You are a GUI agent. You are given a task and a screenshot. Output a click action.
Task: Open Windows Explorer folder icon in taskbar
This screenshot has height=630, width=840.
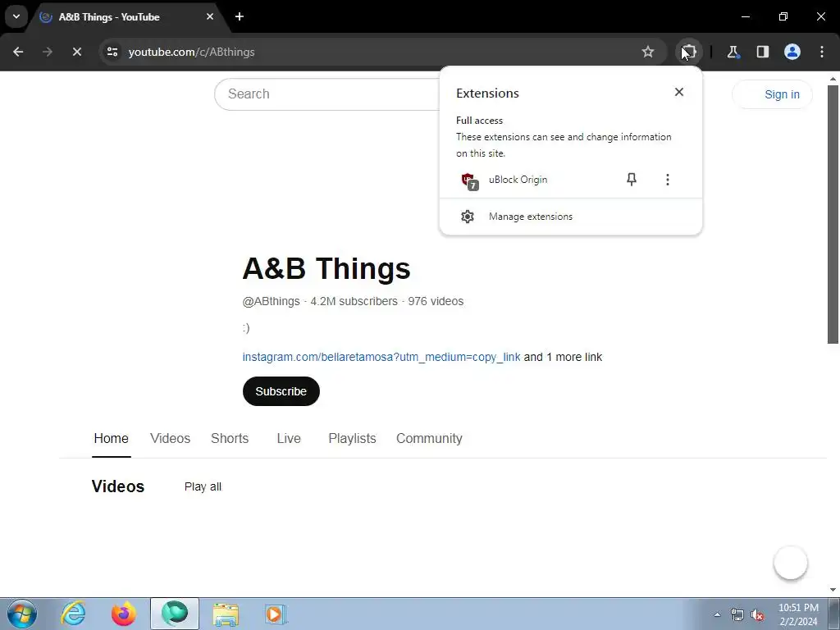click(x=226, y=614)
